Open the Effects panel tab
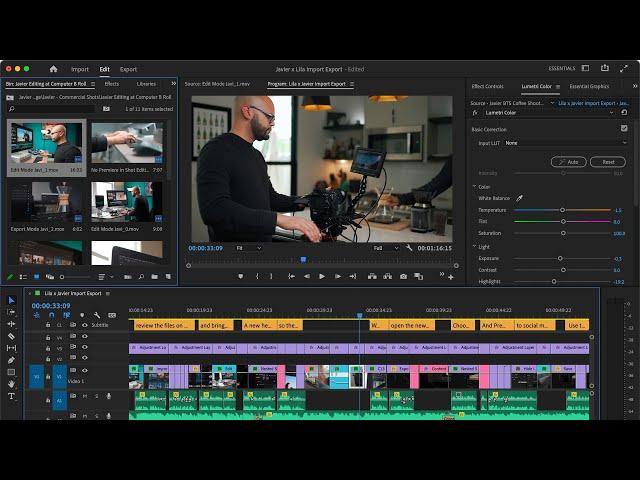The image size is (640, 480). (x=112, y=84)
